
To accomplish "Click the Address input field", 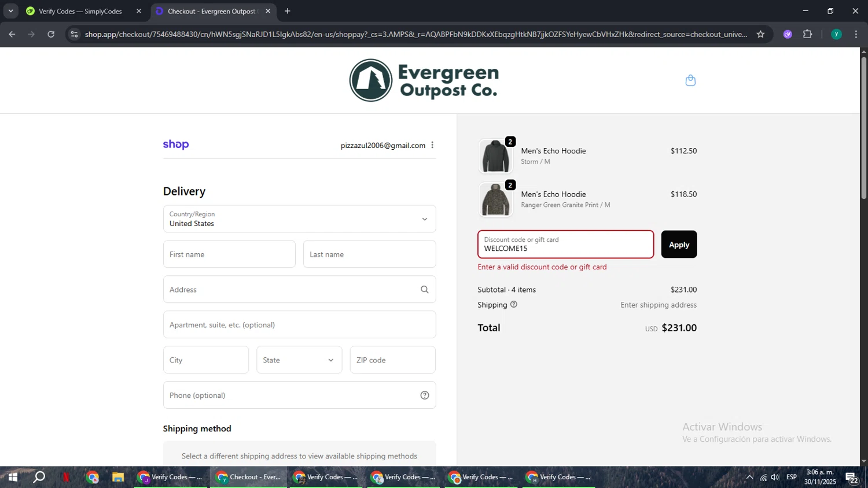I will [299, 290].
